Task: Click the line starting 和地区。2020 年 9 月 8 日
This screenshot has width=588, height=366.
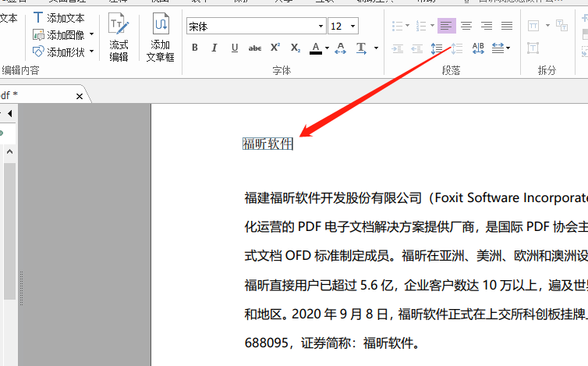Action: 416,314
